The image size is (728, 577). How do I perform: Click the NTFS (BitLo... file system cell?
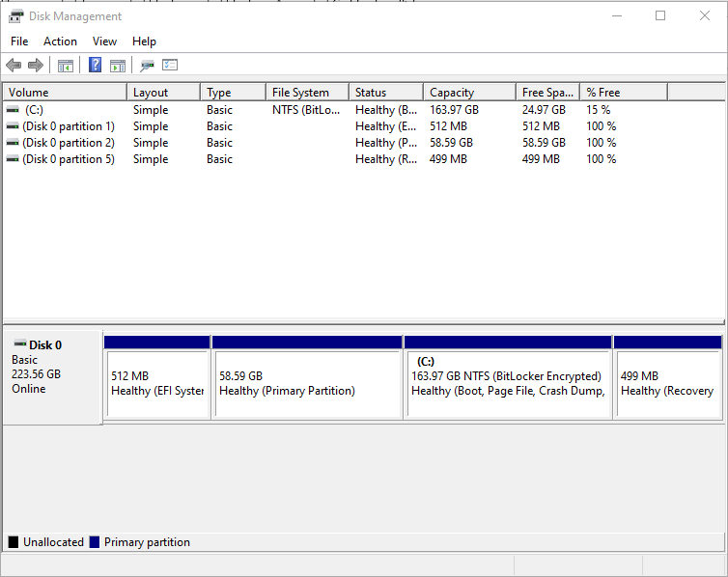click(306, 110)
